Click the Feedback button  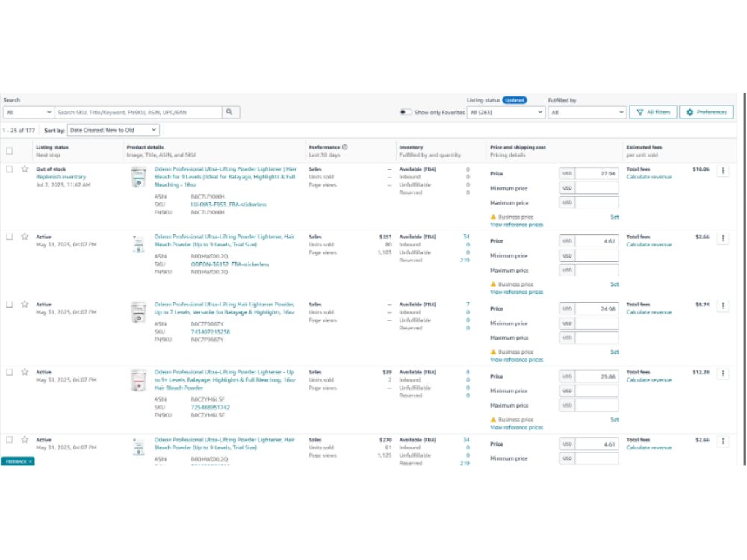click(18, 461)
